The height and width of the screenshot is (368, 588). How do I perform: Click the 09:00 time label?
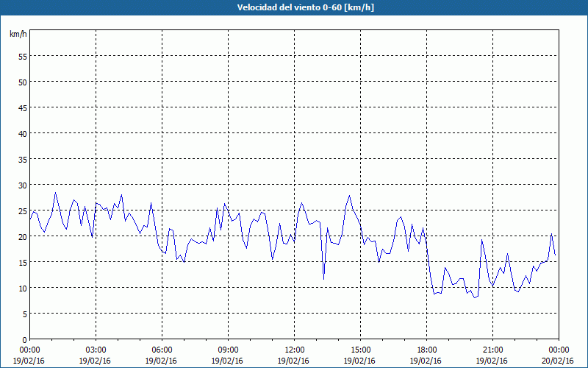(x=228, y=350)
